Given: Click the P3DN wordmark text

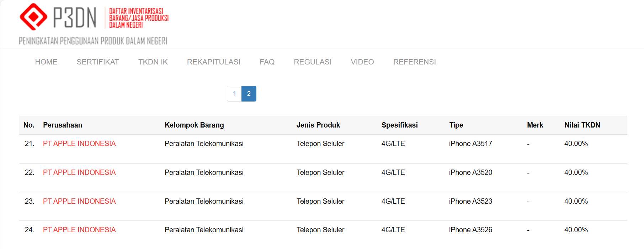Looking at the screenshot, I should (x=75, y=18).
